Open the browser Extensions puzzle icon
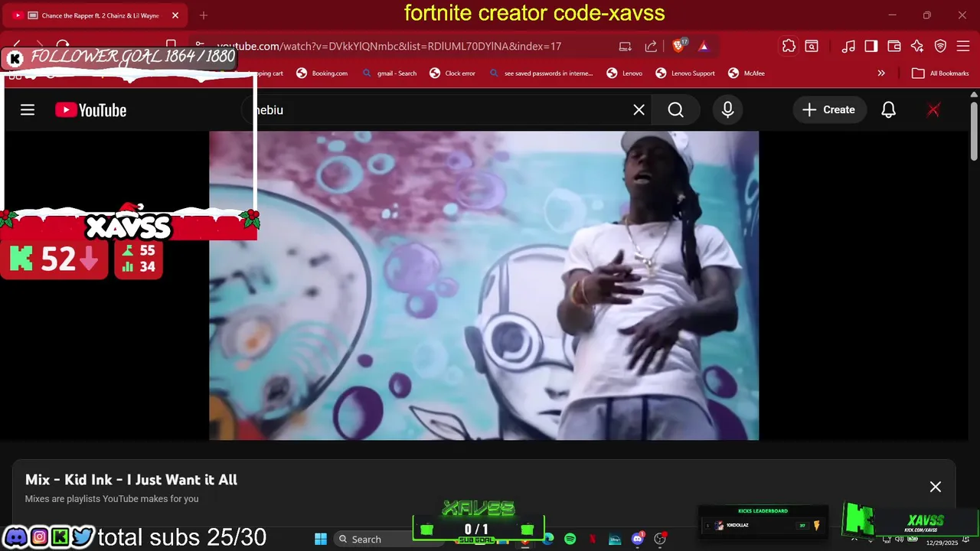Screen dimensions: 980x551 789,47
